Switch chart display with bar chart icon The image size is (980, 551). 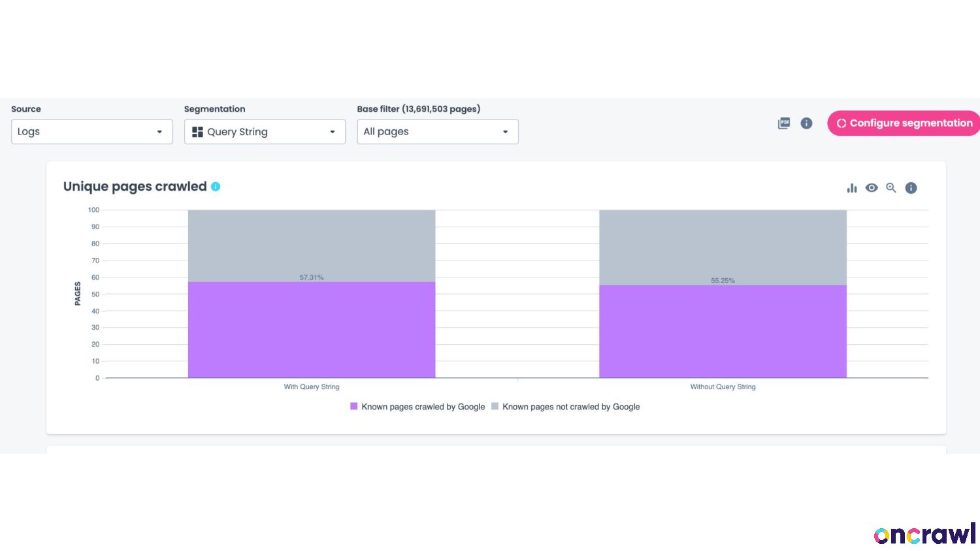point(852,188)
